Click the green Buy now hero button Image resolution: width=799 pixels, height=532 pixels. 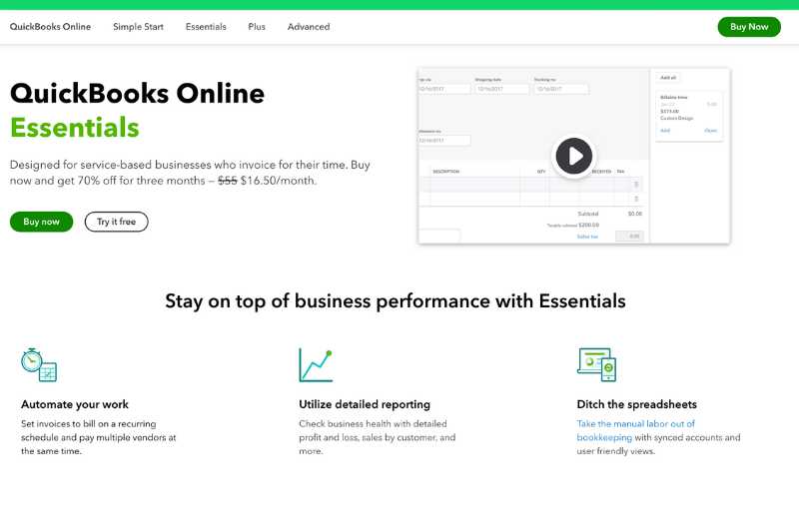(41, 222)
